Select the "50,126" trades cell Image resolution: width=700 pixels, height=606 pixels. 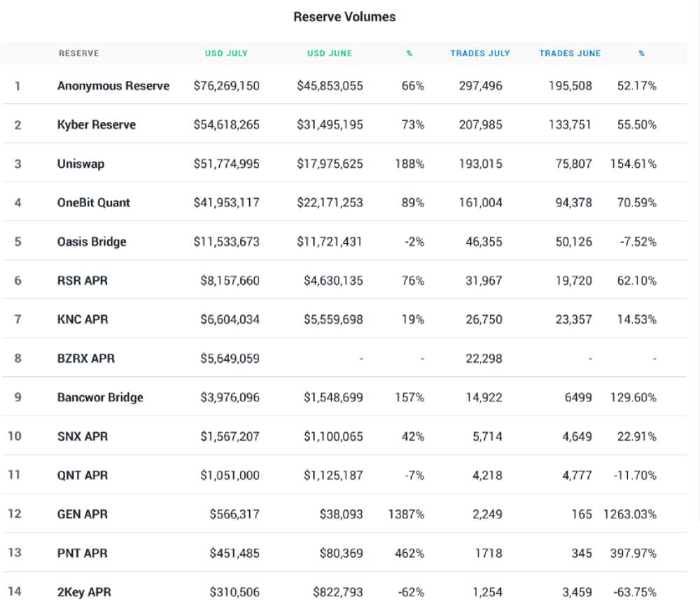click(x=574, y=242)
